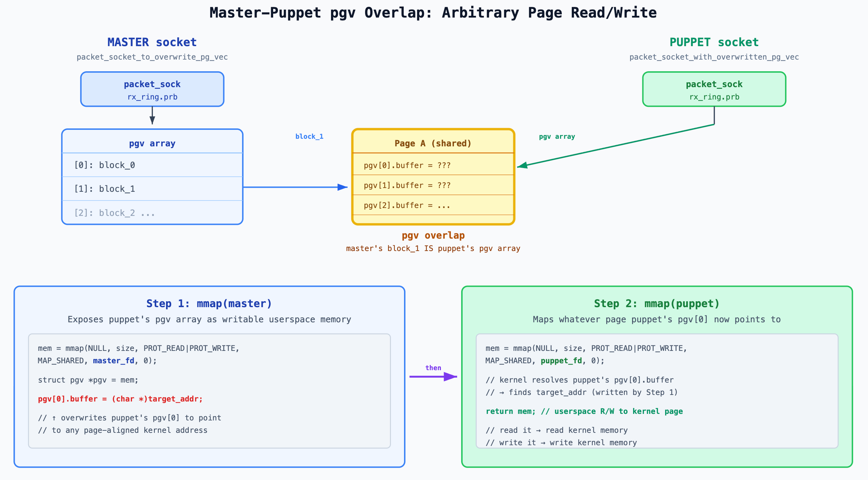Click the 'Page A (shared)' header

(433, 143)
